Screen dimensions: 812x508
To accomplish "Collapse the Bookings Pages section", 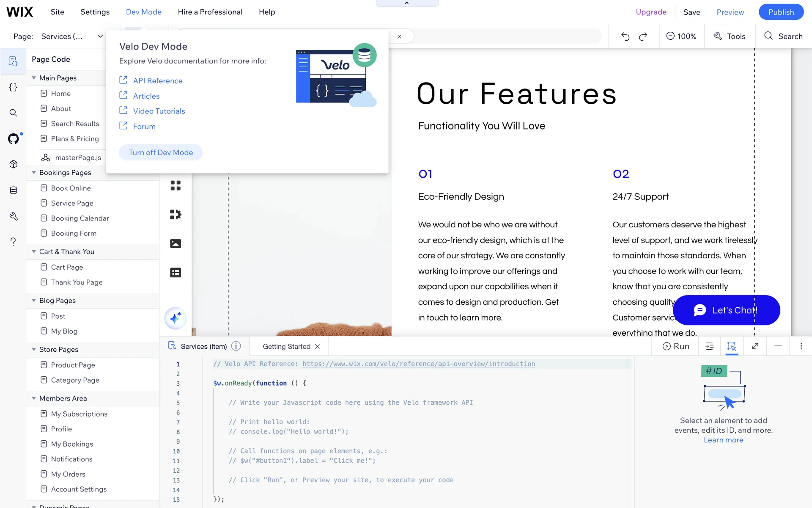I will coord(34,173).
